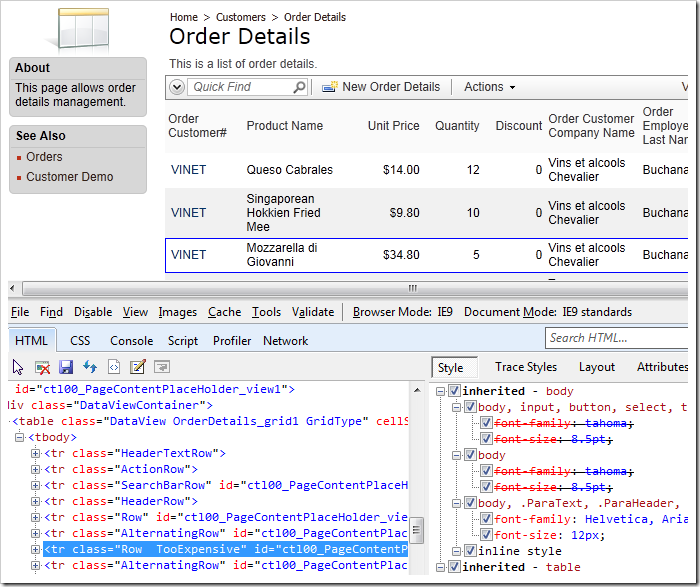Collapse the inherited - body style group
The image size is (700, 587).
(x=441, y=391)
